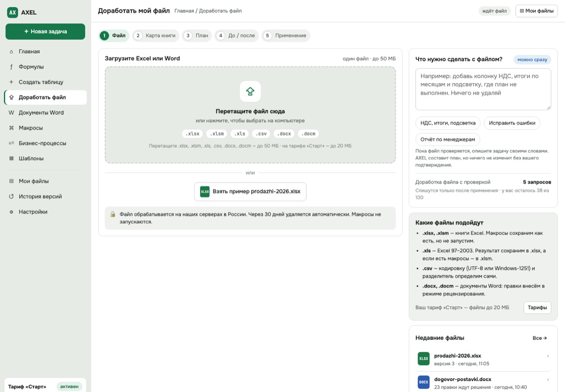565x392 pixels.
Task: Click the AXEL logo icon
Action: [x=12, y=13]
